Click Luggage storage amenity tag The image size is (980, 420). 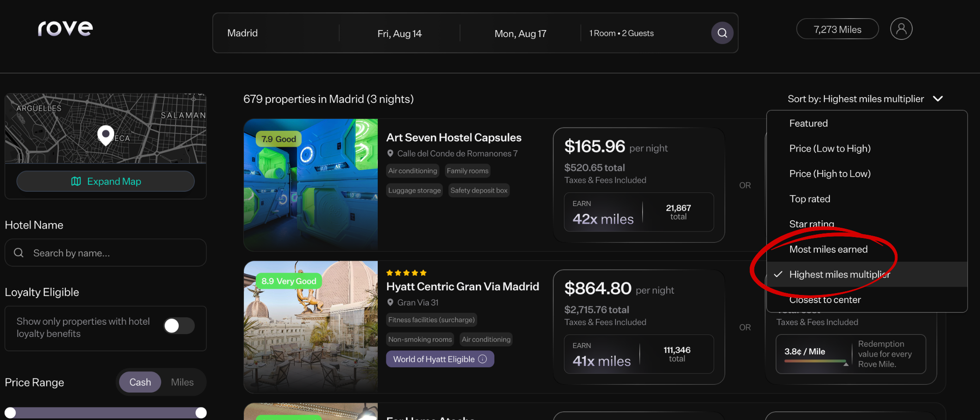point(414,190)
